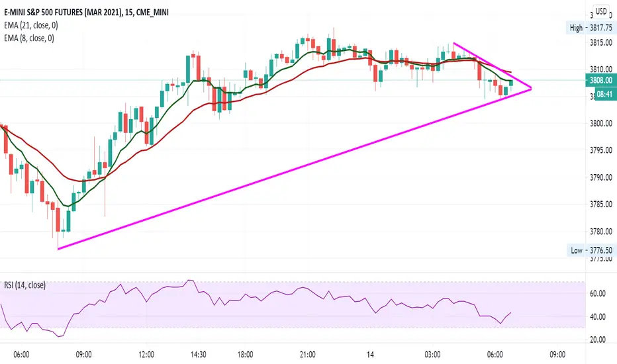Click the 08:41 bar countdown label

point(604,94)
